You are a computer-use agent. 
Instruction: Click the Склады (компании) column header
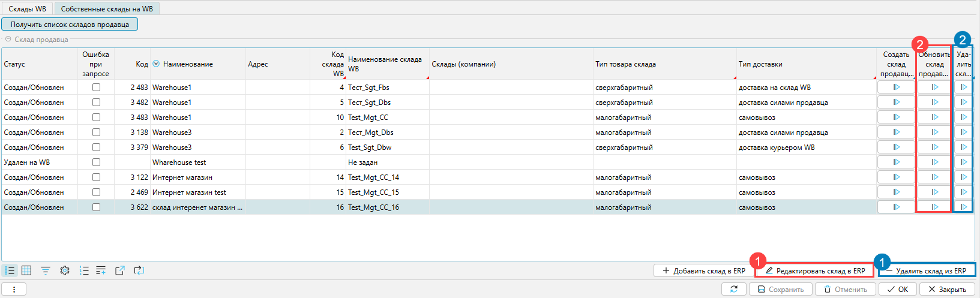511,64
